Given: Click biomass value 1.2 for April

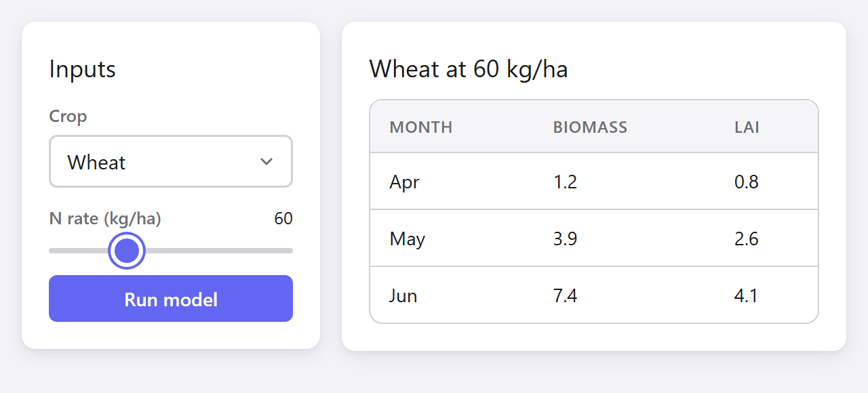Looking at the screenshot, I should coord(565,182).
